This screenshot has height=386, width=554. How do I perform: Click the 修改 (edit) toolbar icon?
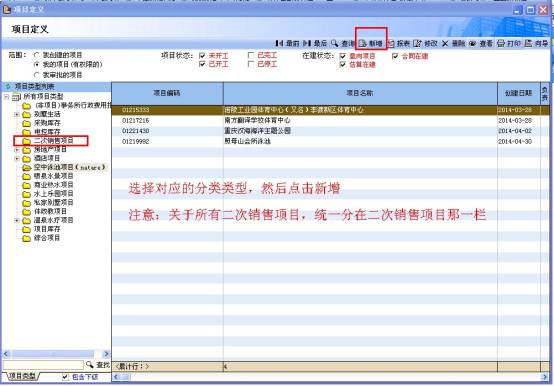point(417,43)
